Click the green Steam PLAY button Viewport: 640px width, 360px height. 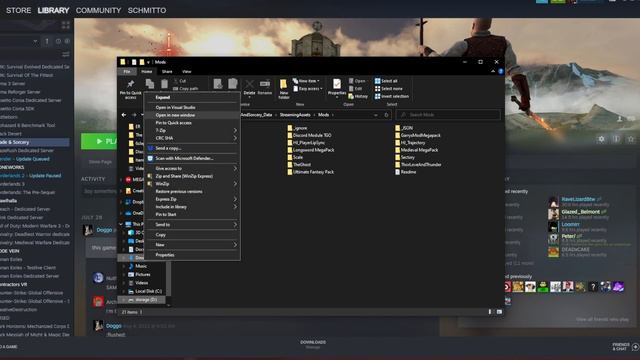point(99,141)
